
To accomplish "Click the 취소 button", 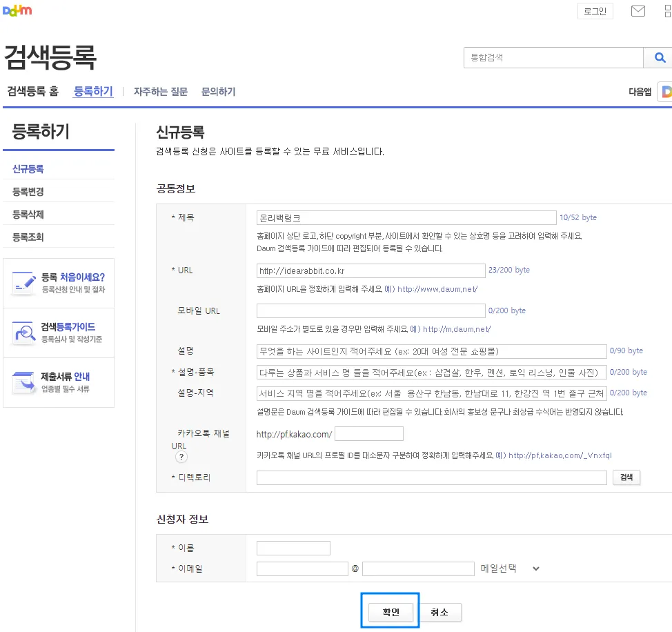I will 439,612.
